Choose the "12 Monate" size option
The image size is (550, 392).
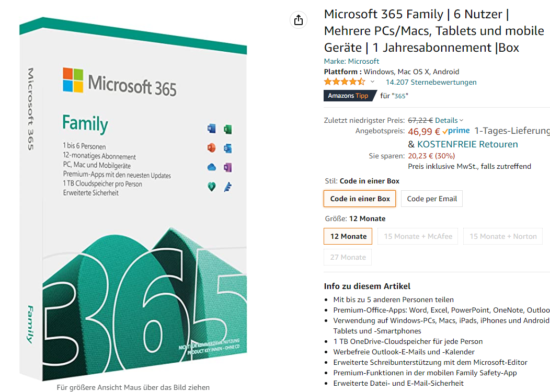coord(348,236)
